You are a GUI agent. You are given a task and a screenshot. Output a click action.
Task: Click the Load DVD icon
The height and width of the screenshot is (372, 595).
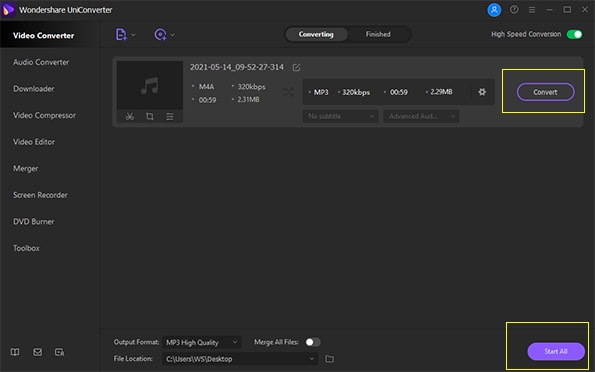coord(160,35)
